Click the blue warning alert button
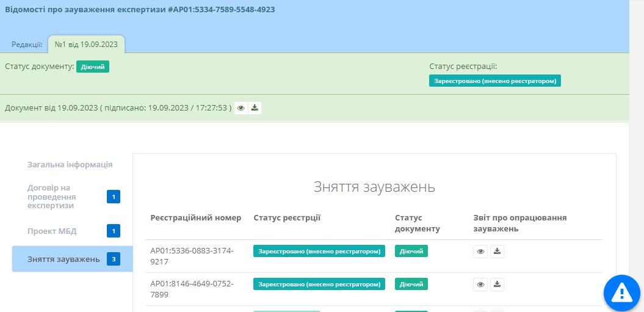 click(621, 293)
